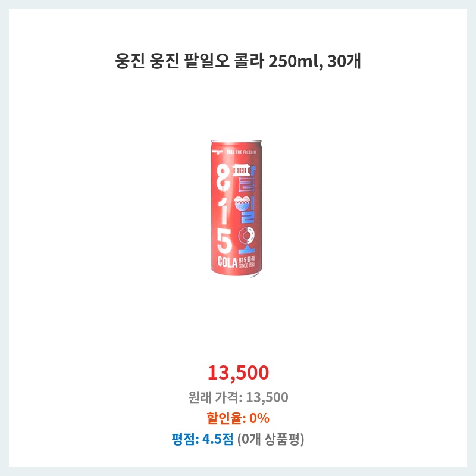The width and height of the screenshot is (476, 476).
Task: Click the 할인율 0% discount label
Action: (238, 418)
